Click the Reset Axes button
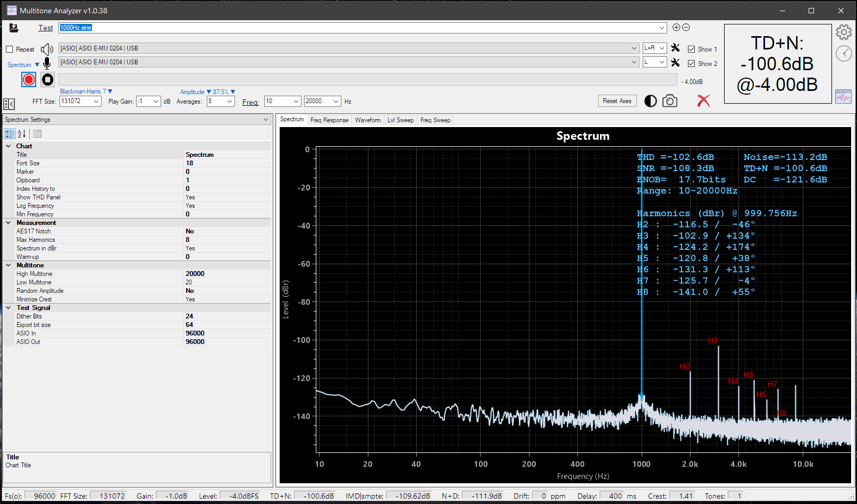This screenshot has width=857, height=504. (x=617, y=101)
